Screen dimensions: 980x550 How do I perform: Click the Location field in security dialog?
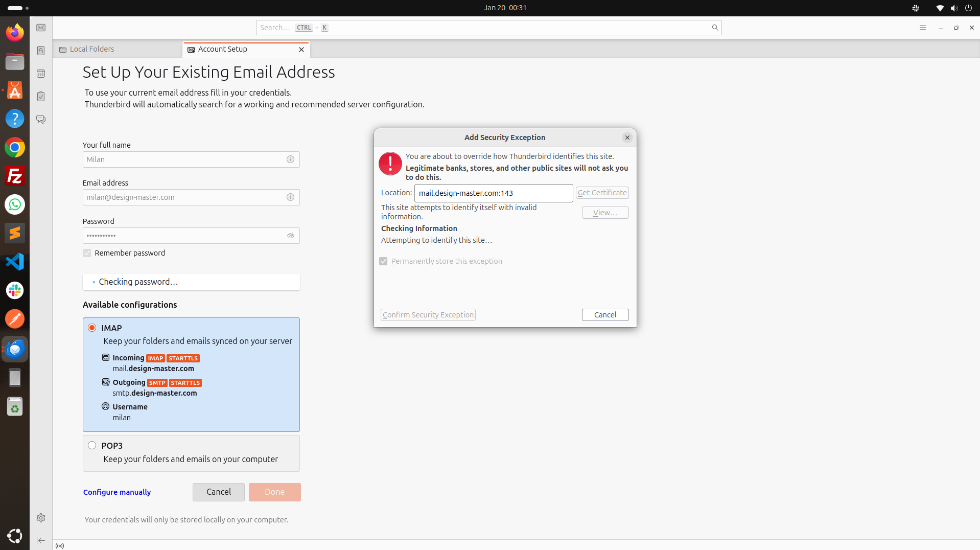(493, 193)
